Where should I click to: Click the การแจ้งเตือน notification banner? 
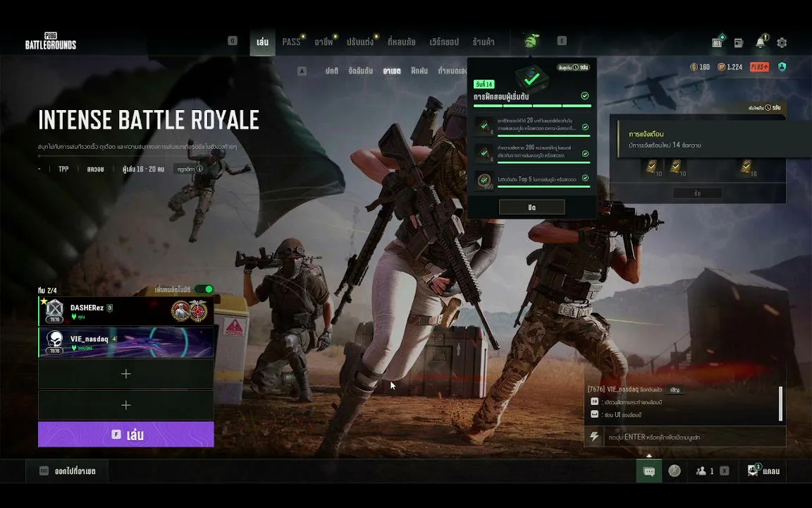point(715,139)
